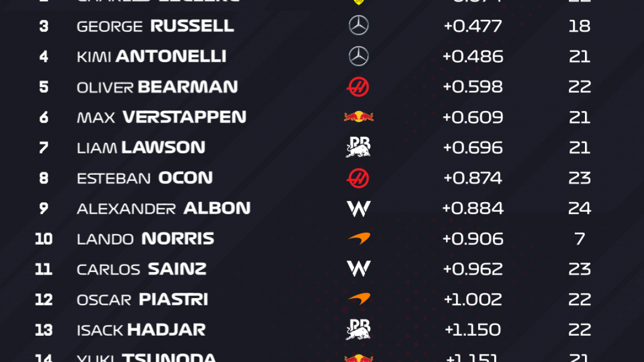The width and height of the screenshot is (644, 362).
Task: Click the Haas logo beside Esteban Ocon
Action: [358, 178]
